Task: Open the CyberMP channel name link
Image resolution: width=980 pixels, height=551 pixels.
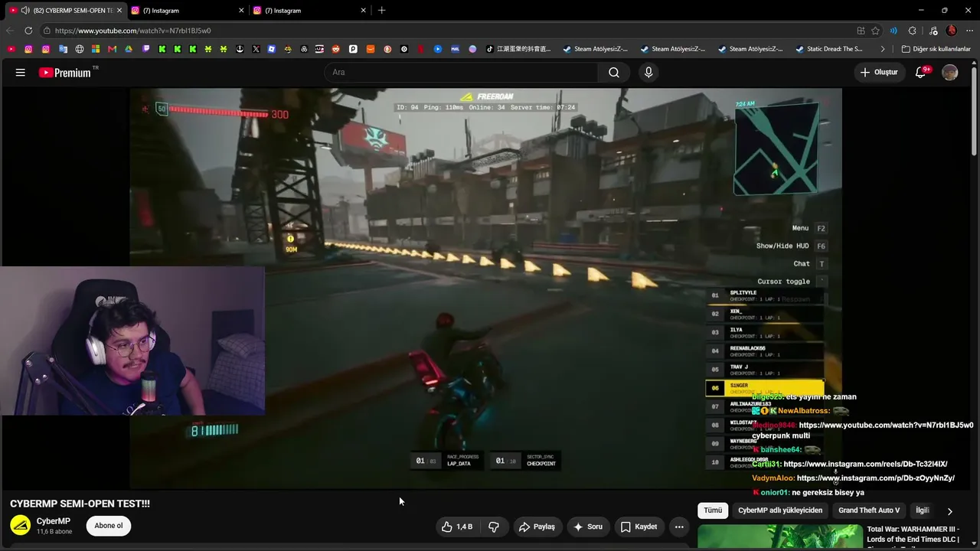Action: [x=54, y=521]
